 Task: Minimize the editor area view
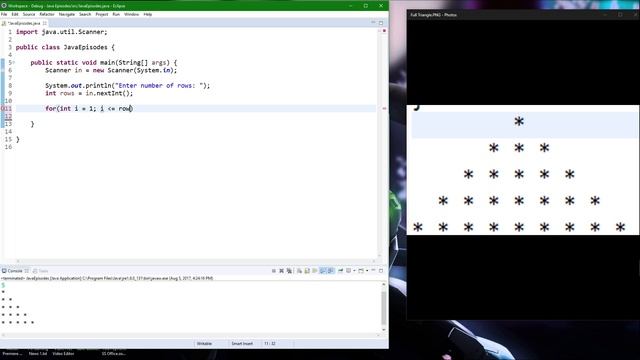[x=373, y=23]
